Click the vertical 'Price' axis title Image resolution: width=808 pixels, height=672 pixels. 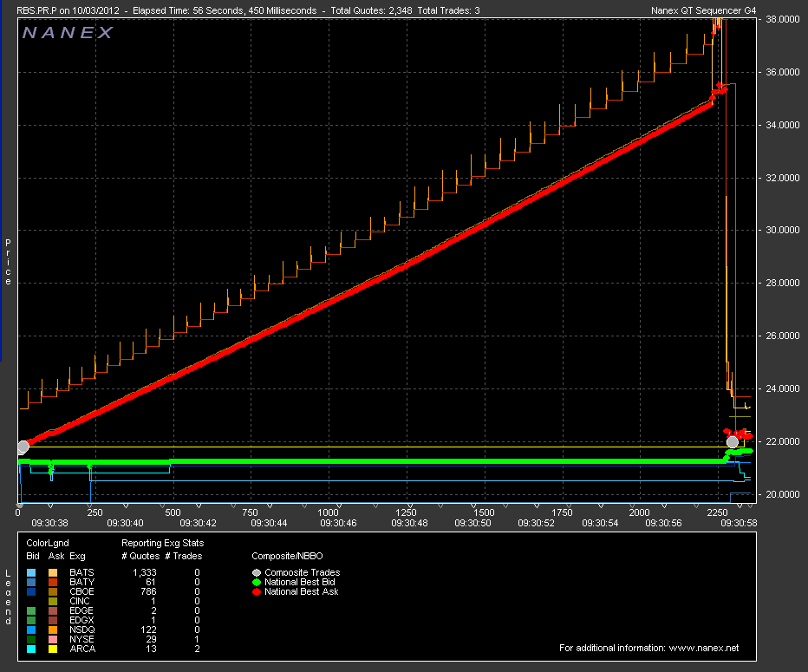pos(8,262)
